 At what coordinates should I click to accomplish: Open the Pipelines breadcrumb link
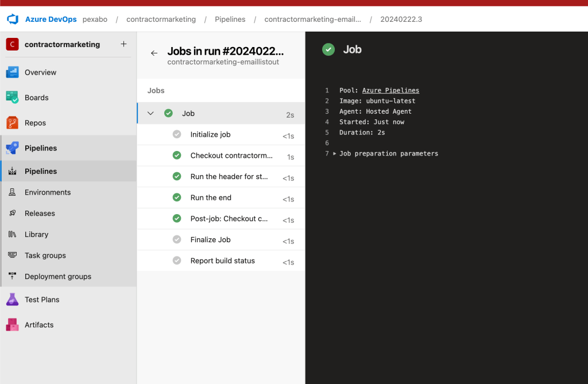click(x=230, y=19)
